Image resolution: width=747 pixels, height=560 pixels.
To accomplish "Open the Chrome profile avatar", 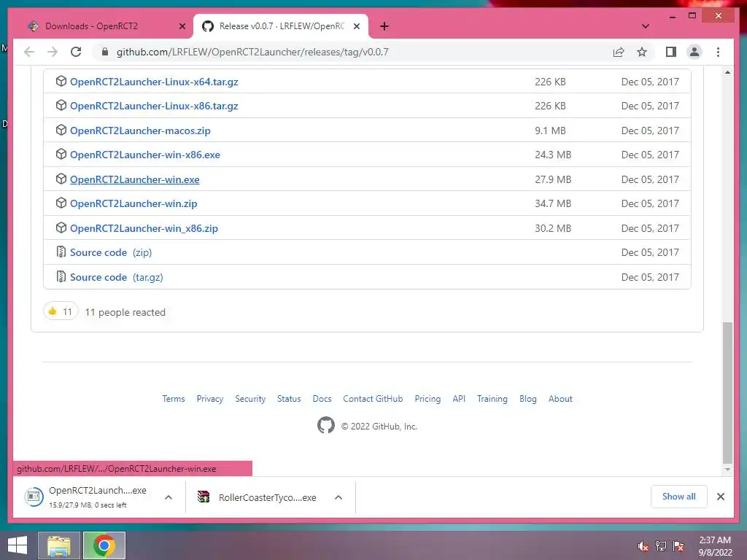I will coord(694,52).
